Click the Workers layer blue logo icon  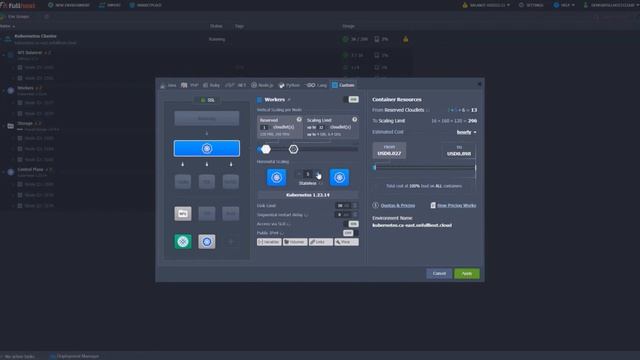pyautogui.click(x=260, y=100)
